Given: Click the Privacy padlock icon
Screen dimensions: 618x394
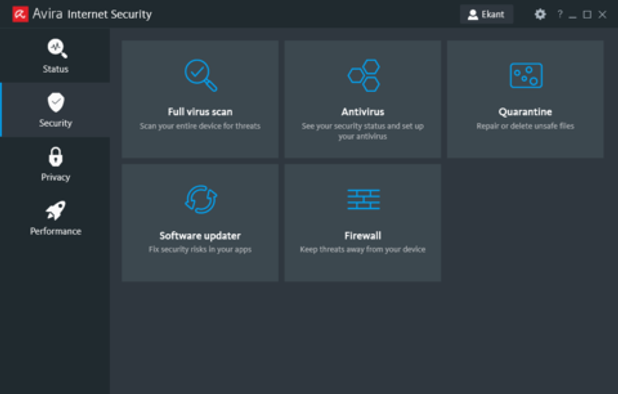Looking at the screenshot, I should click(x=56, y=156).
